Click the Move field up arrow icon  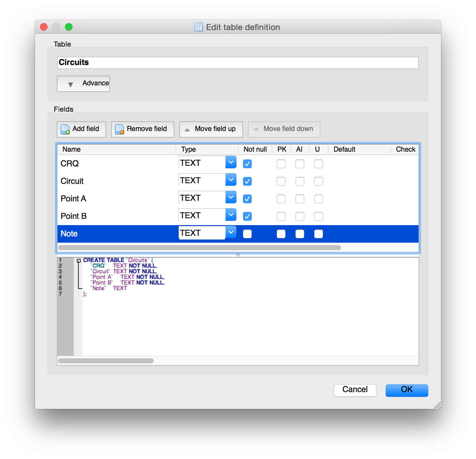187,129
